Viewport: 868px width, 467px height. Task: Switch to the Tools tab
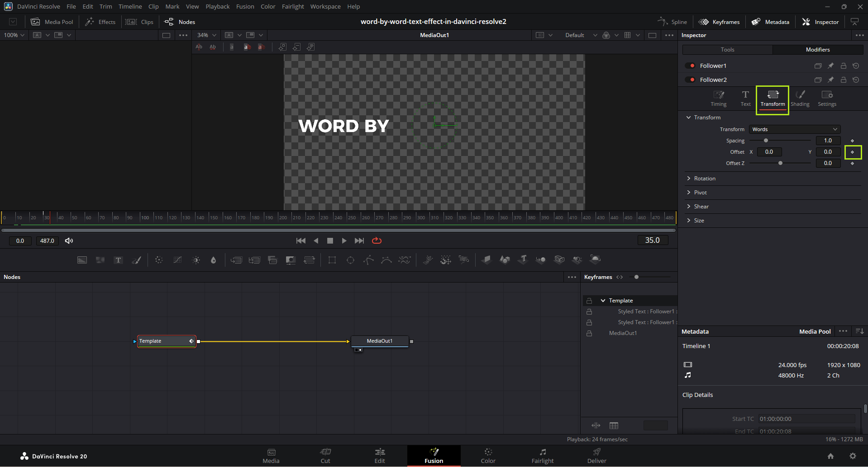click(x=727, y=50)
